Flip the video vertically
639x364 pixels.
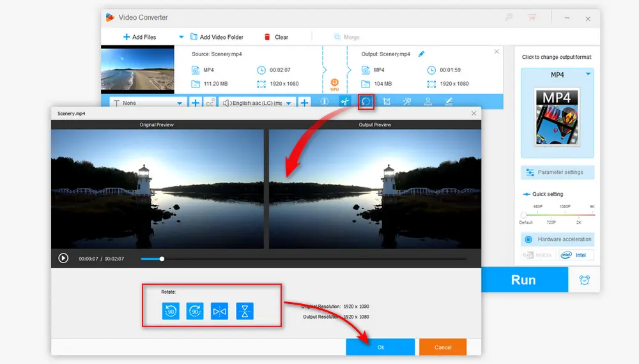point(245,311)
